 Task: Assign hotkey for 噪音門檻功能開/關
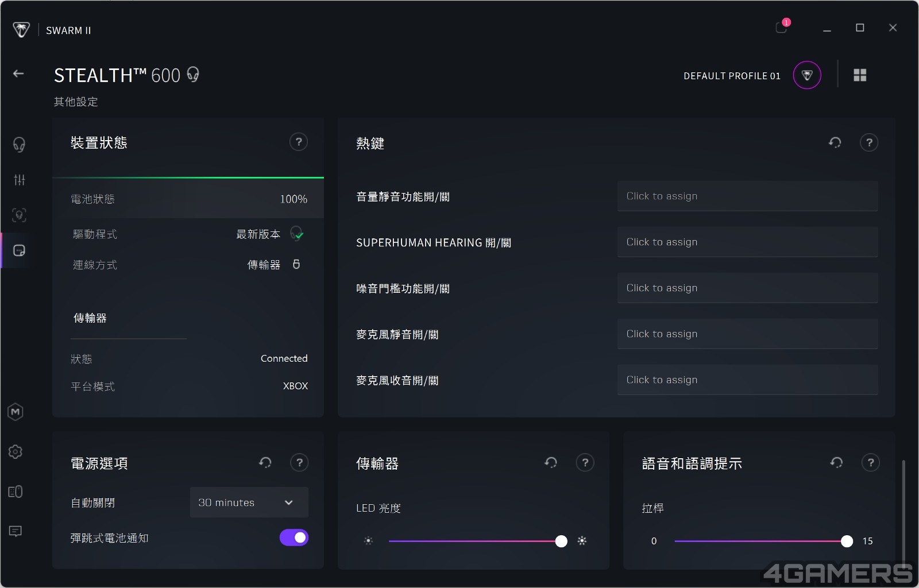coord(747,288)
